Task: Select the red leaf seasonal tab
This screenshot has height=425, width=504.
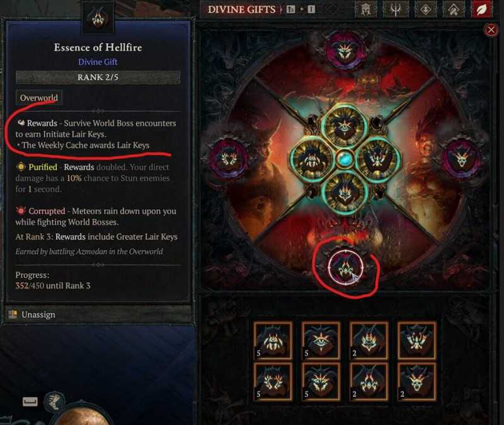Action: point(481,9)
